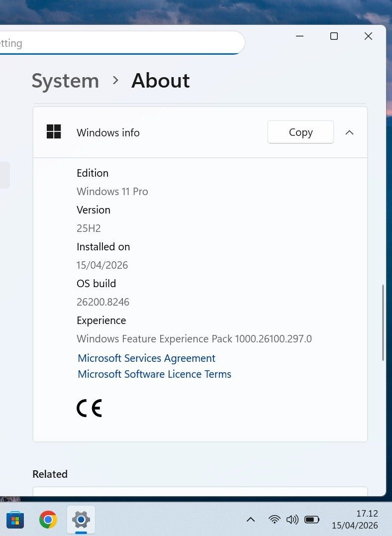
Task: Open Microsoft Store from the taskbar
Action: coord(15,520)
